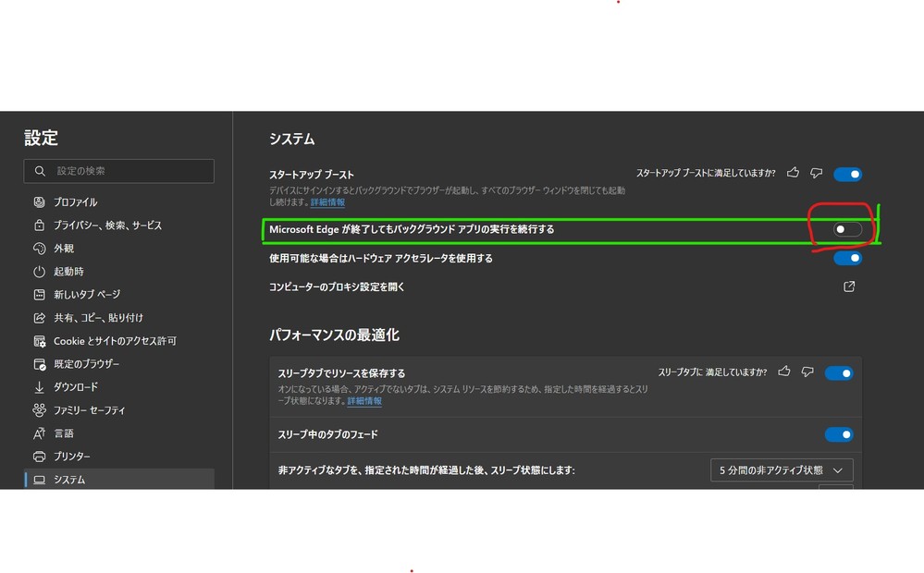924x573 pixels.
Task: Click the ダウンロード arrow icon in sidebar
Action: pos(39,387)
